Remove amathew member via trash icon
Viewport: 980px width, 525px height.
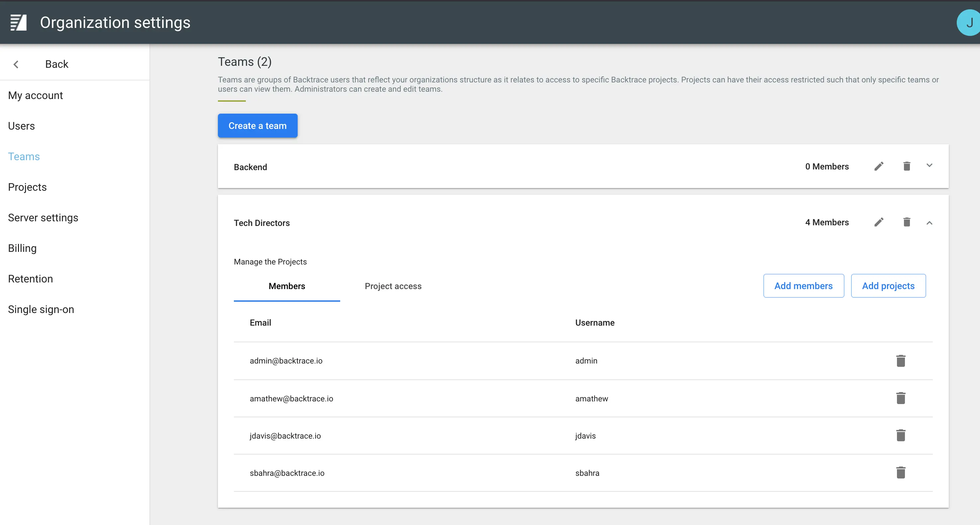click(901, 398)
